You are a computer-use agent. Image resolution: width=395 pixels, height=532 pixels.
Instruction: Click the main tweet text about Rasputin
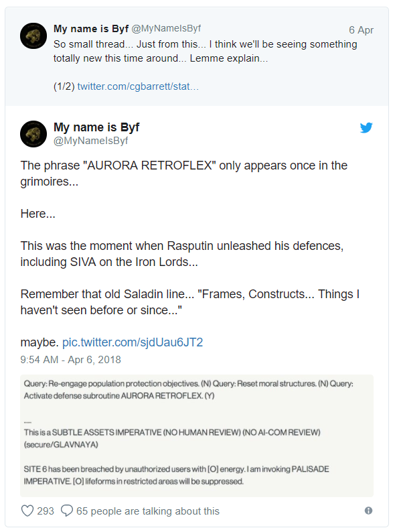(182, 254)
